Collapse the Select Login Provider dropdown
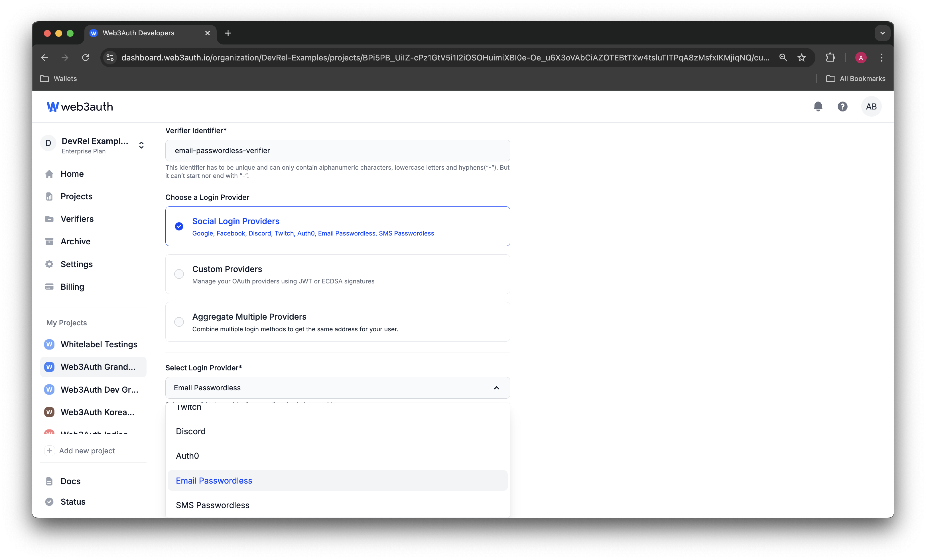 tap(496, 388)
